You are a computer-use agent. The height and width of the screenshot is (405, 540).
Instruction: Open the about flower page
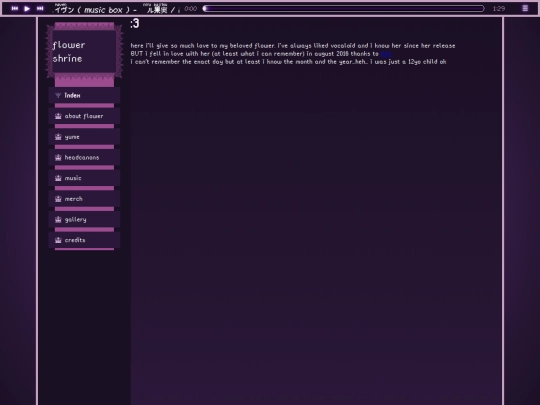click(x=84, y=116)
